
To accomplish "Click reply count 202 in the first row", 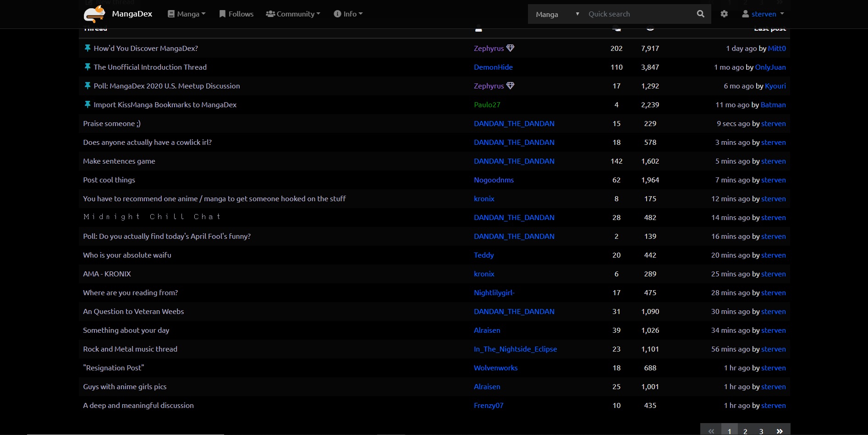I will [616, 48].
